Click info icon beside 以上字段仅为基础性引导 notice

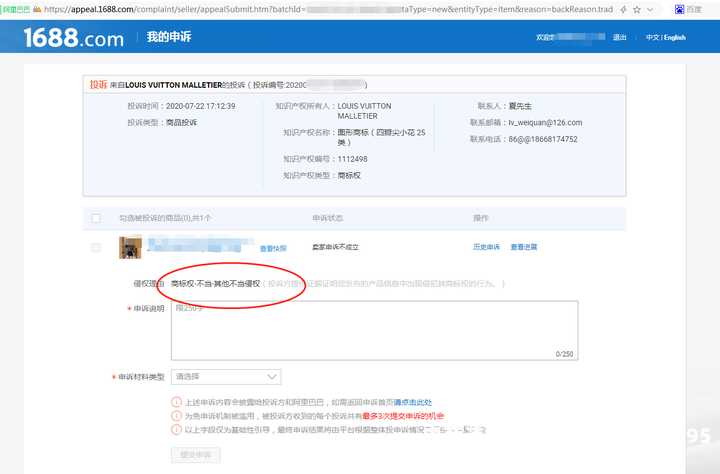pos(176,429)
